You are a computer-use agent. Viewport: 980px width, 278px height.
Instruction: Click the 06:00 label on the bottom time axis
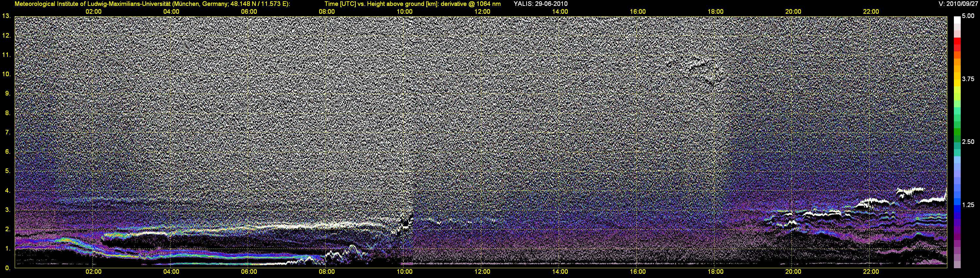point(249,272)
